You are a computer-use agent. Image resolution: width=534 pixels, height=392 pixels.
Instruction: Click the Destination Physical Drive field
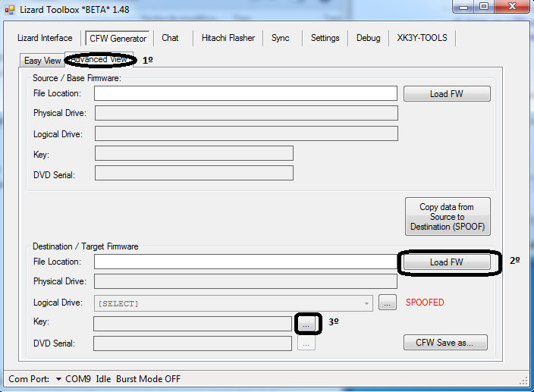(246, 281)
